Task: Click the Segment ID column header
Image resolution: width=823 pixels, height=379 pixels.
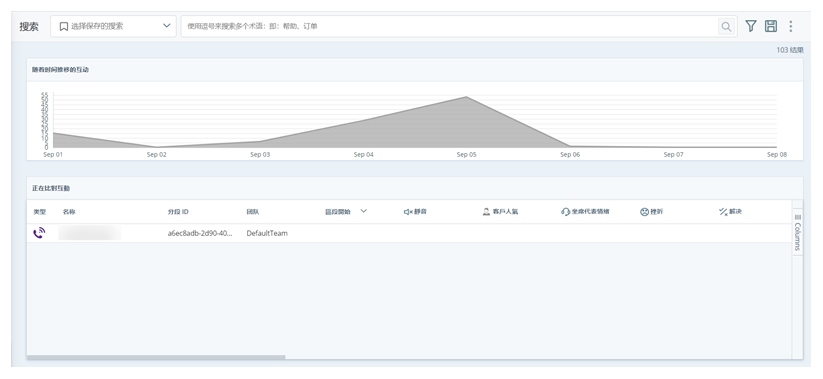Action: point(178,212)
